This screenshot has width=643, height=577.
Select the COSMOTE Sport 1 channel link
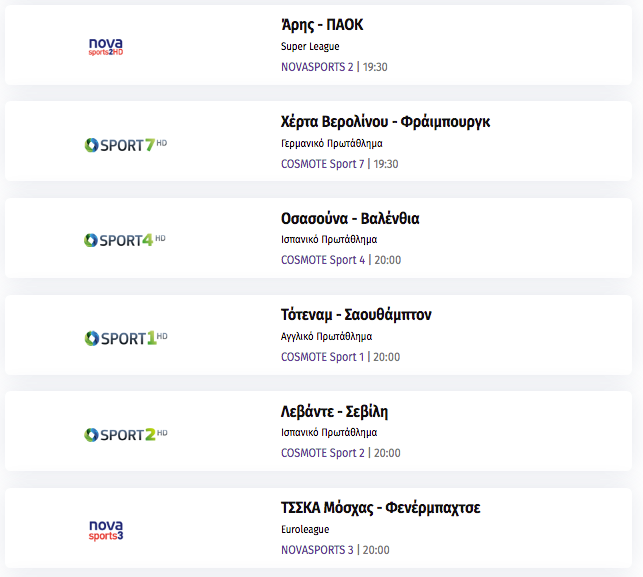[x=322, y=357]
